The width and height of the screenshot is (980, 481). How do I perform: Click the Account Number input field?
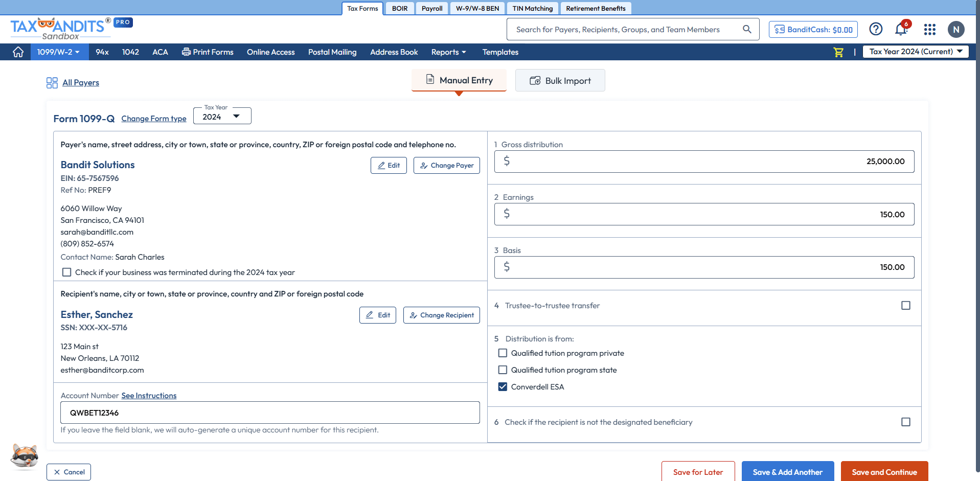(x=270, y=413)
